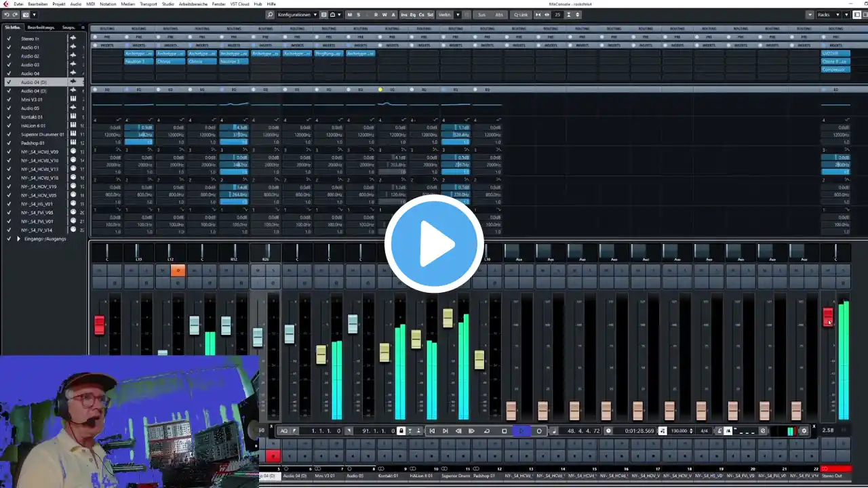Click the transport fast-forward button
868x488 pixels.
point(472,430)
